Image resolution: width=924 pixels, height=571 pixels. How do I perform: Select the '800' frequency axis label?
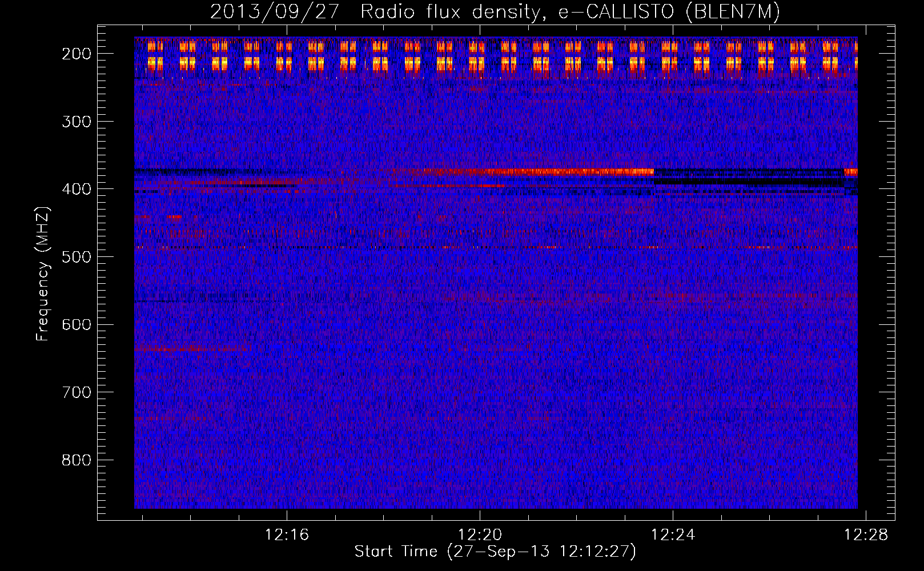tap(76, 460)
